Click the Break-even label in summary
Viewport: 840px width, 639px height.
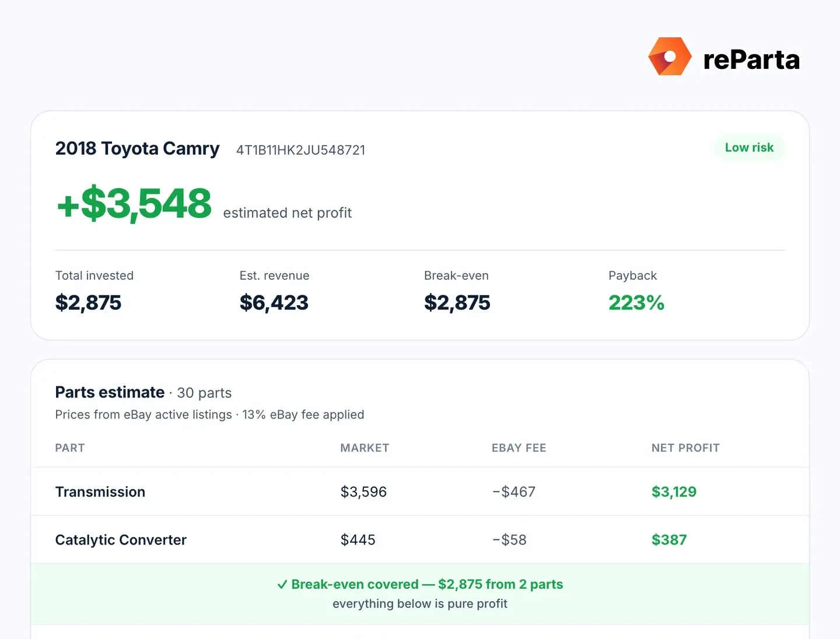click(456, 275)
